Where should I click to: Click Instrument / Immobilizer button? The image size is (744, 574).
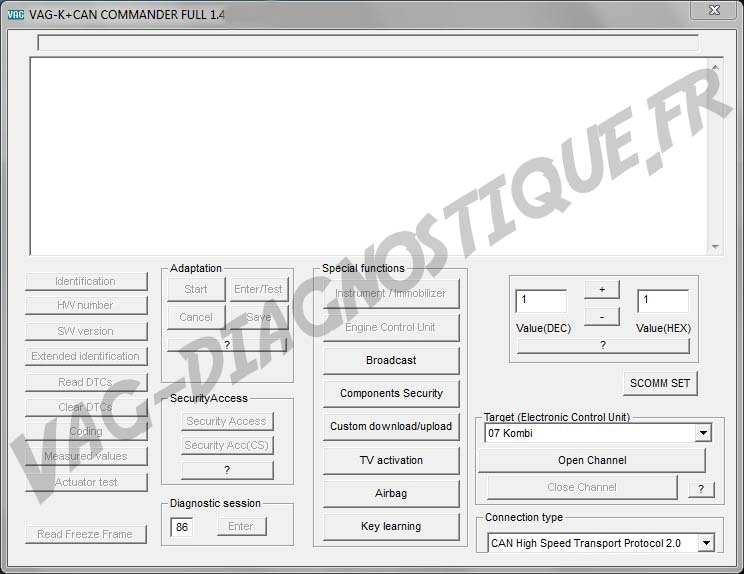click(391, 294)
